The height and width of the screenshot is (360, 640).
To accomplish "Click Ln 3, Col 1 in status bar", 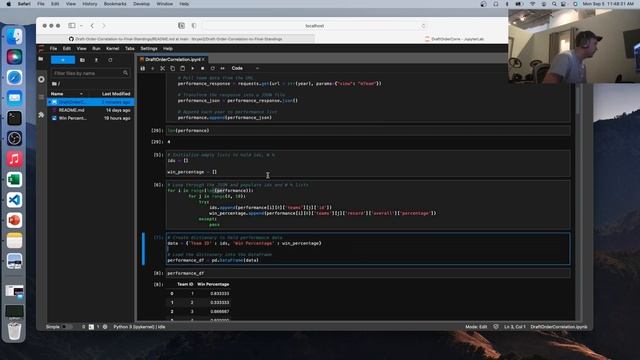I will coord(514,327).
